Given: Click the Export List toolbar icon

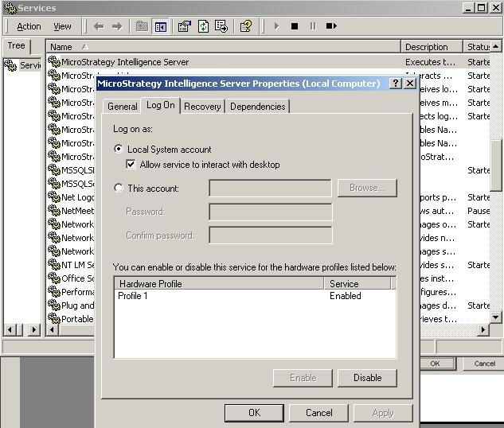Looking at the screenshot, I should [x=221, y=26].
